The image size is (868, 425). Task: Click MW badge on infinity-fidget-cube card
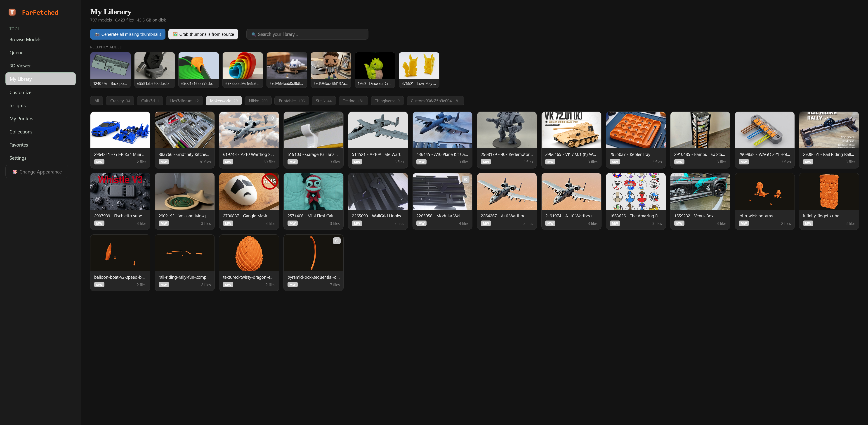click(808, 223)
